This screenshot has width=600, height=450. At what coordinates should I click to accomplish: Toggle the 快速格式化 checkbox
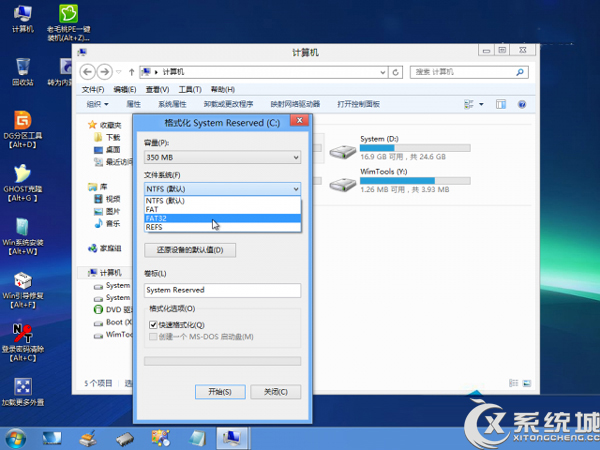coord(153,325)
